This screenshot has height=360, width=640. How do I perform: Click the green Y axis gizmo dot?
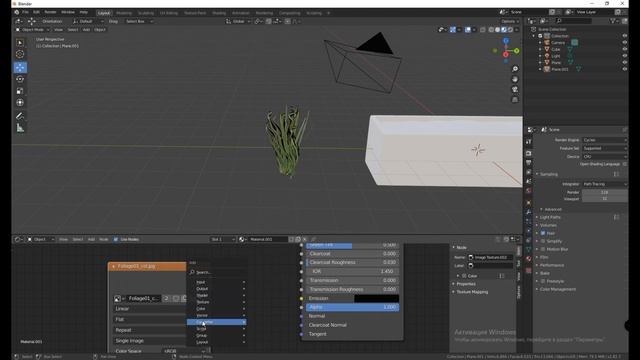tap(516, 51)
